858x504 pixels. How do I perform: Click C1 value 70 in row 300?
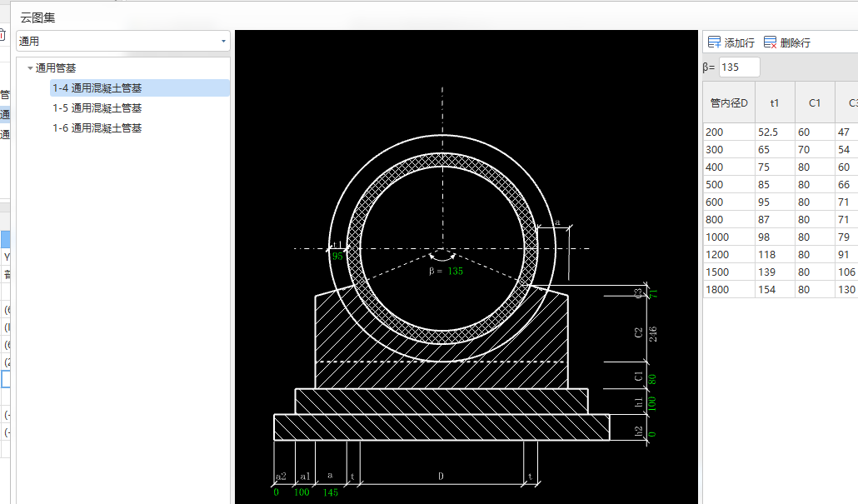click(x=815, y=149)
